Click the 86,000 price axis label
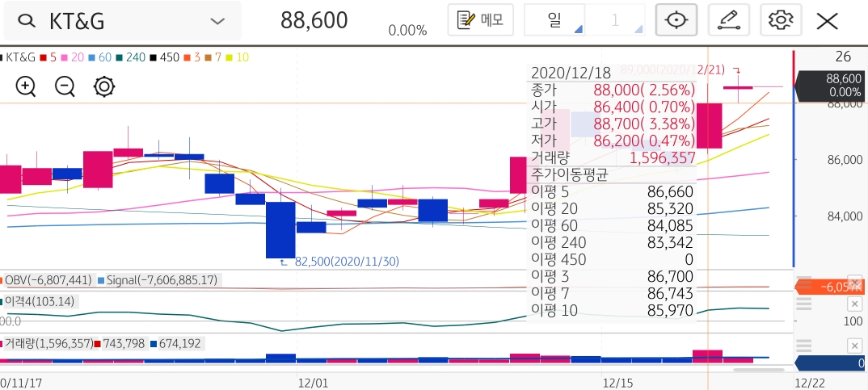Screen dimensions: 868x390 pos(845,160)
